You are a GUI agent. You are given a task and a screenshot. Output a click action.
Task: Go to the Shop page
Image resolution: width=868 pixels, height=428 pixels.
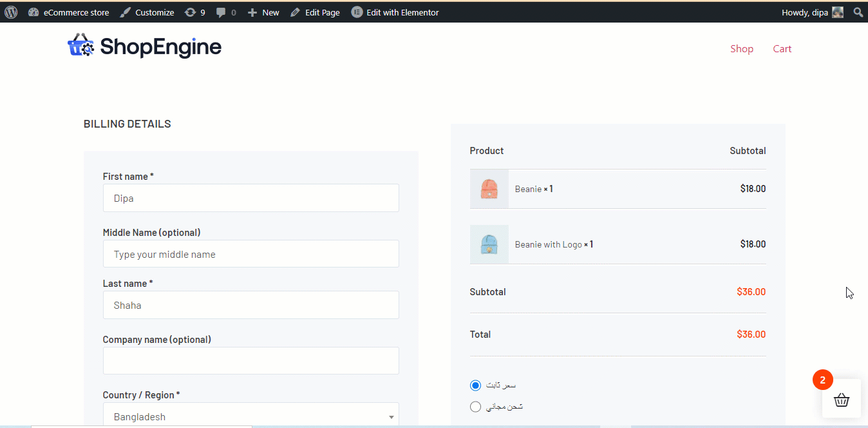(x=742, y=49)
